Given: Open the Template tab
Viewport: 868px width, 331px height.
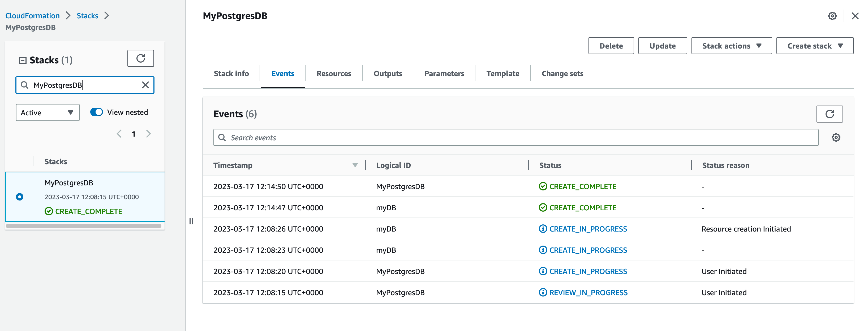Looking at the screenshot, I should point(502,73).
